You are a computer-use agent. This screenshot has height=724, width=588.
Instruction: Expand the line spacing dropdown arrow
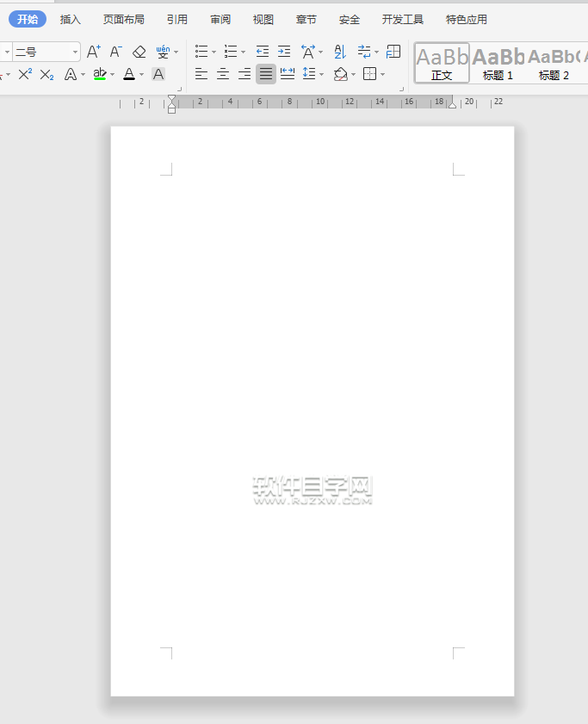coord(321,74)
